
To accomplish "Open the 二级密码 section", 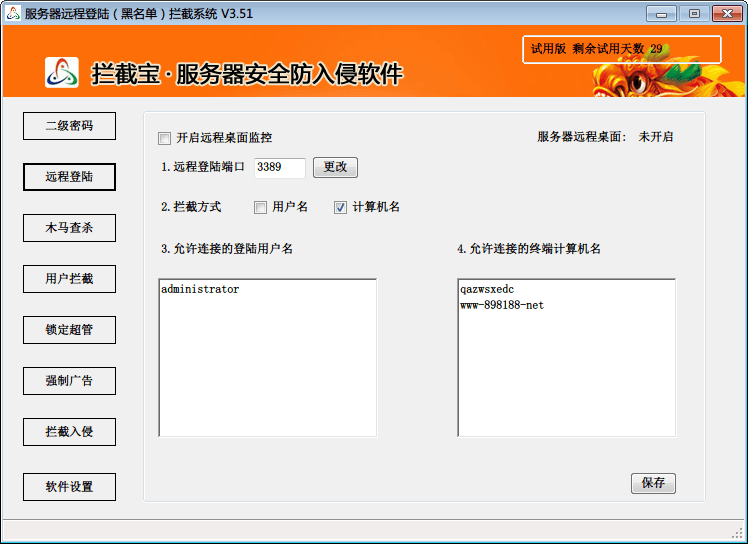I will click(69, 126).
